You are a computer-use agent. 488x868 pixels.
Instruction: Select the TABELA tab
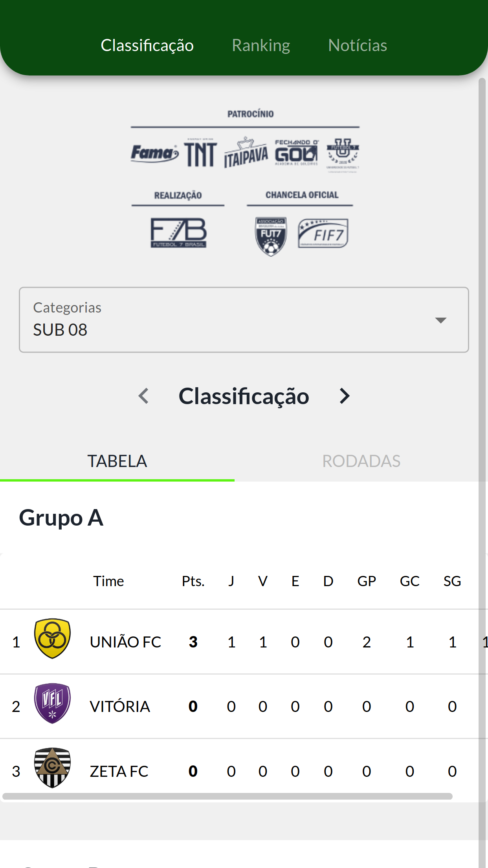[x=117, y=461]
